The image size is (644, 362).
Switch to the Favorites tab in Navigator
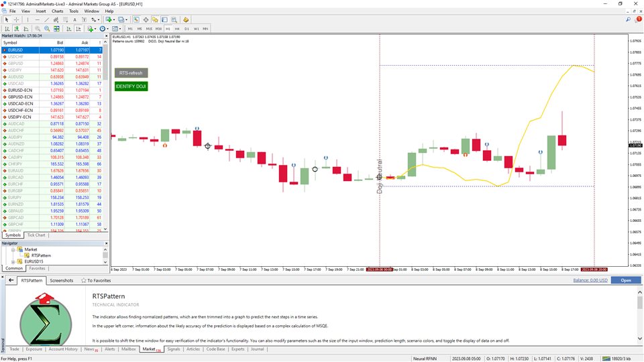pos(37,268)
